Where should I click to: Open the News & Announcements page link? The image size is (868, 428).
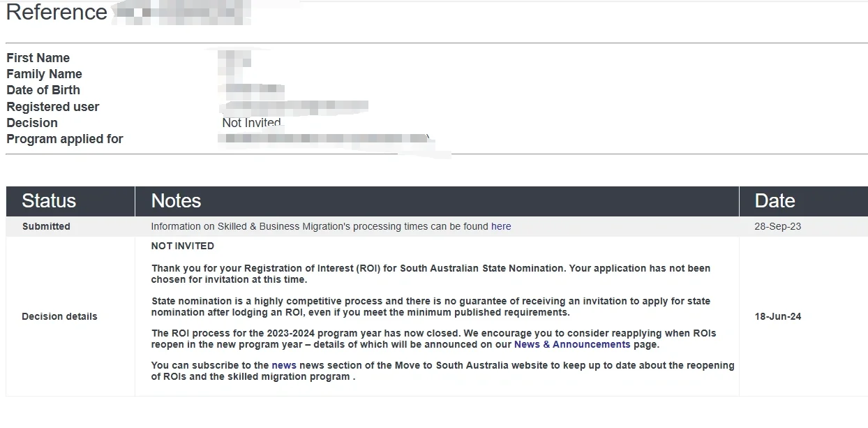pyautogui.click(x=572, y=344)
